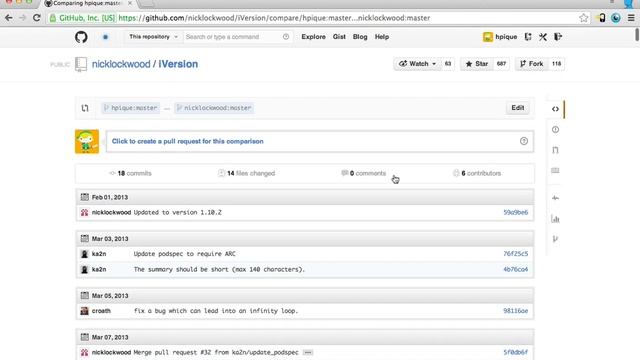Open the nicklockwood owner link
Screen dimensions: 640x360
121,64
